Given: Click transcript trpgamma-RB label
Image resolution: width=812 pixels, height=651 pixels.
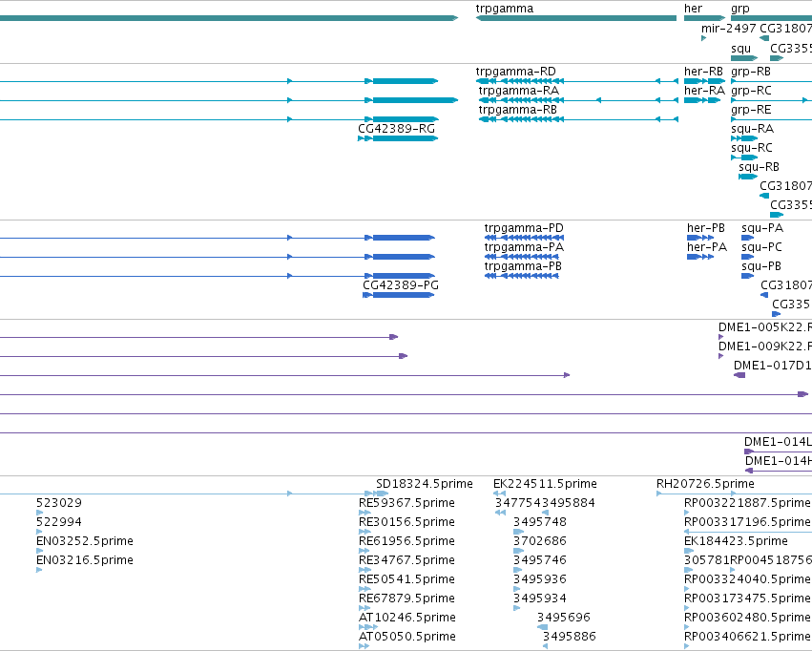Looking at the screenshot, I should tap(518, 110).
